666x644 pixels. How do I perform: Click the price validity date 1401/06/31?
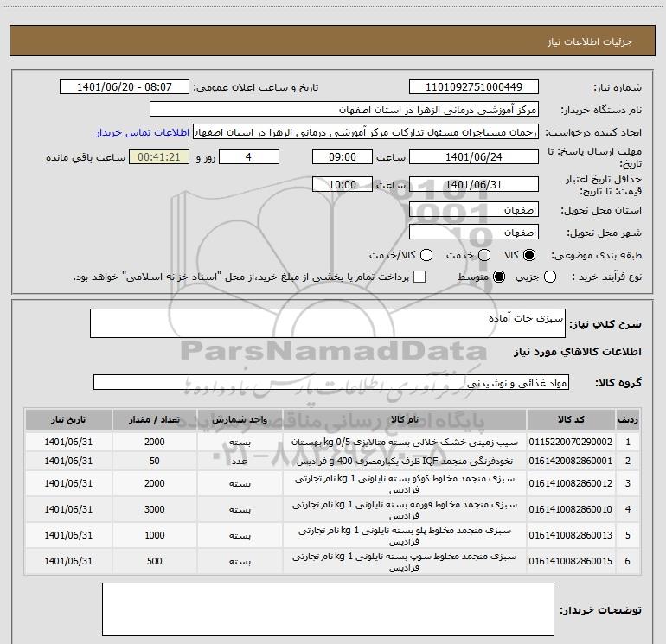point(474,184)
